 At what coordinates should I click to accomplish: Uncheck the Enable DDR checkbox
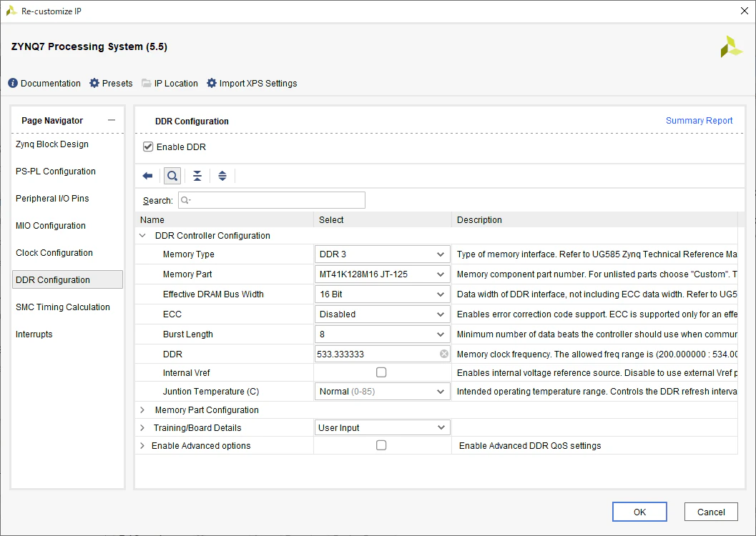coord(148,147)
